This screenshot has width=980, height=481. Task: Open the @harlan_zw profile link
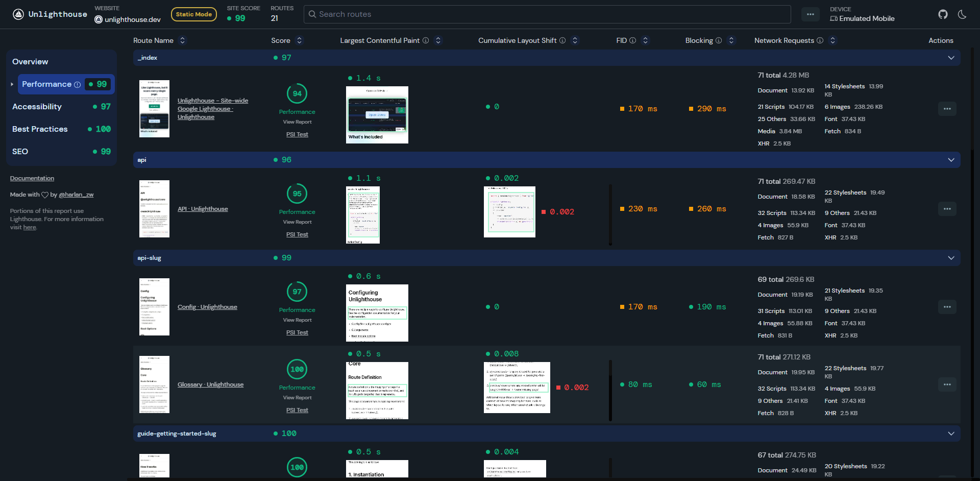coord(76,195)
